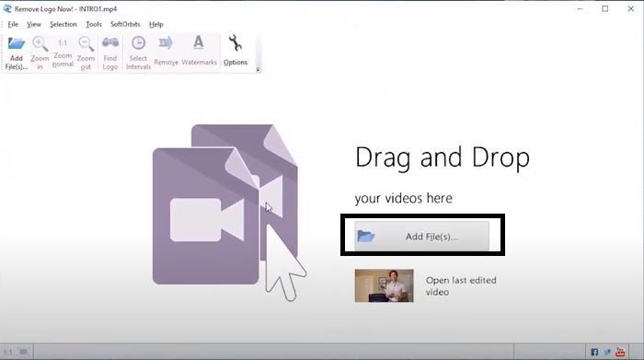Click the Remove toolbar button
Viewport: 644px width, 360px height.
pos(166,52)
